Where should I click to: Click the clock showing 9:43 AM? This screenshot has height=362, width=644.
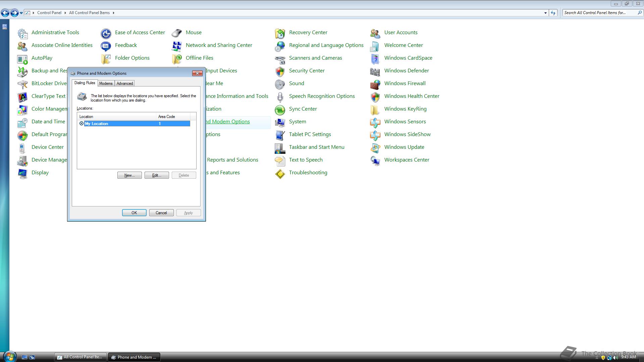[628, 357]
